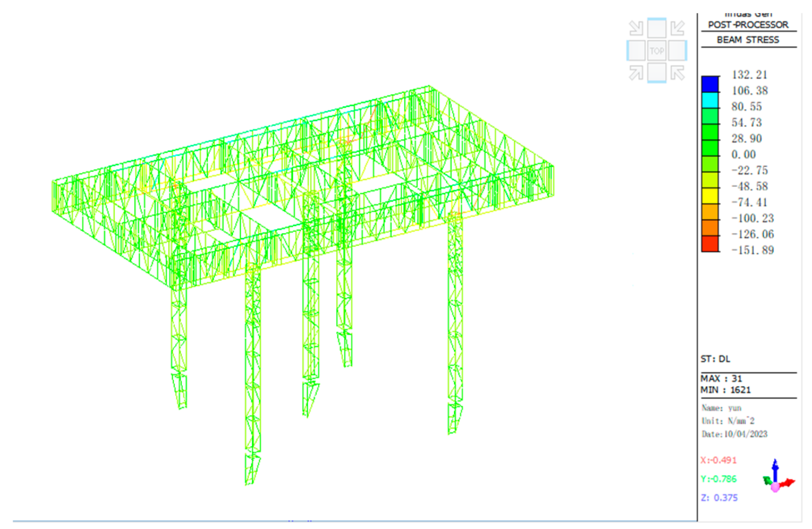Click the MAX : 31 element label
Image resolution: width=812 pixels, height=529 pixels.
[721, 378]
